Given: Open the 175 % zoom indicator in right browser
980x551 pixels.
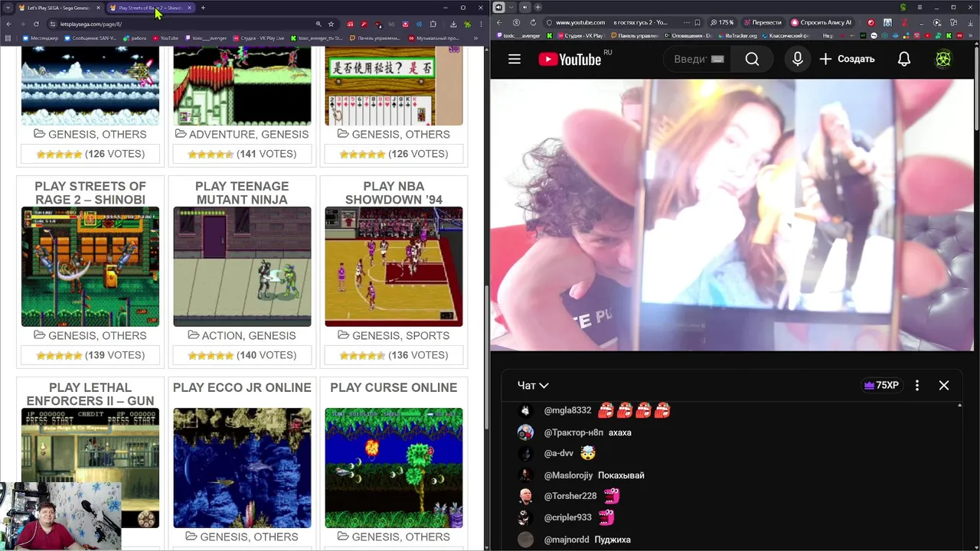Looking at the screenshot, I should point(722,22).
